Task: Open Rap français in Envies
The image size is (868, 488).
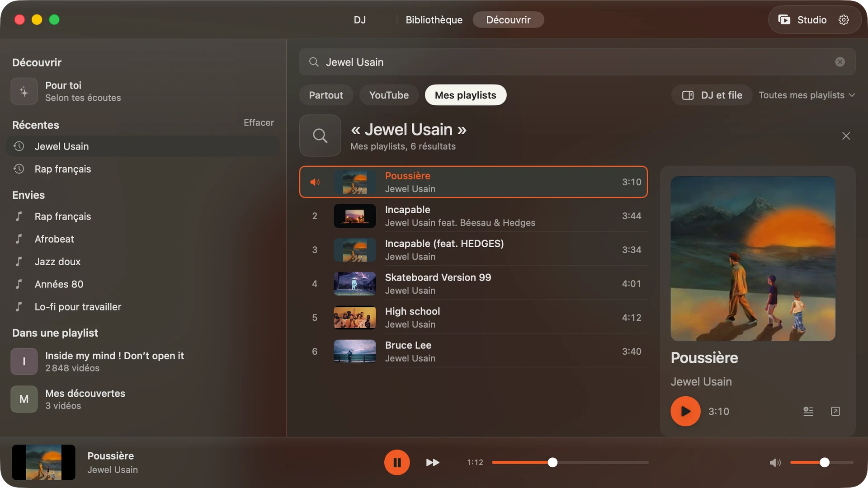Action: pyautogui.click(x=143, y=216)
